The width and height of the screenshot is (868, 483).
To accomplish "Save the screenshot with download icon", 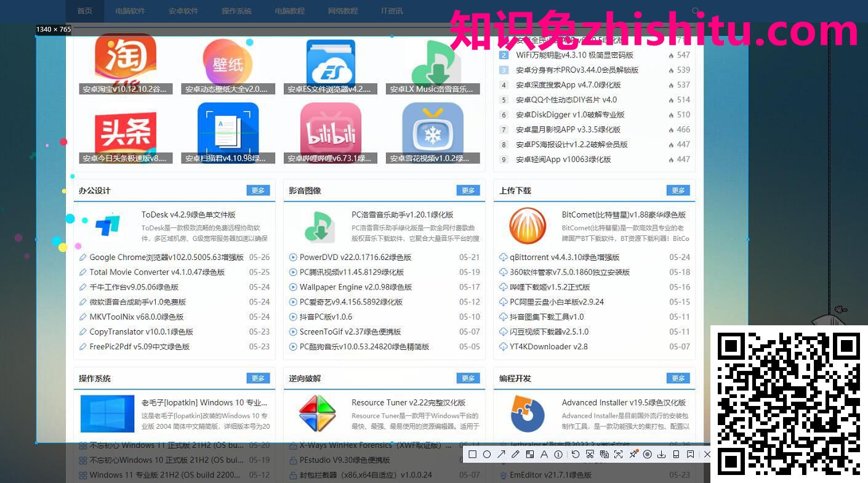I will click(x=662, y=454).
